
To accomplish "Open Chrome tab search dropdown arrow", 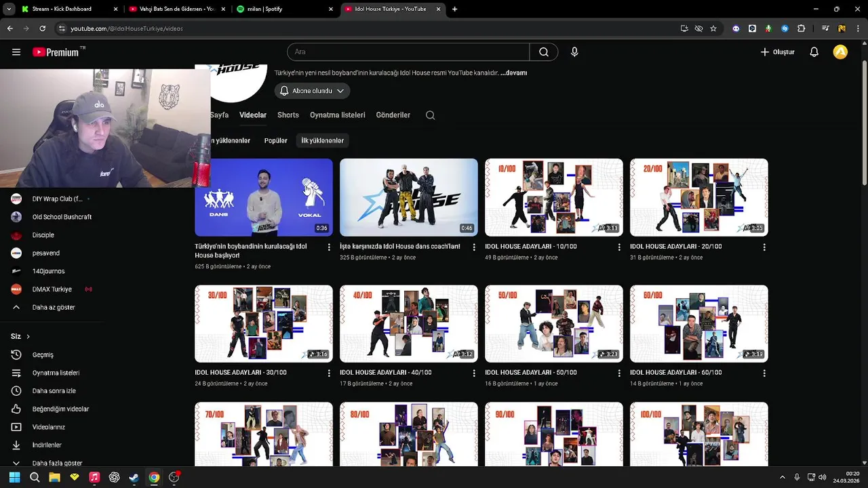I will (x=9, y=9).
